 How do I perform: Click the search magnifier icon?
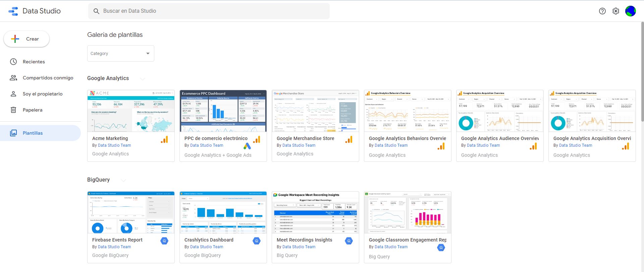[x=96, y=11]
